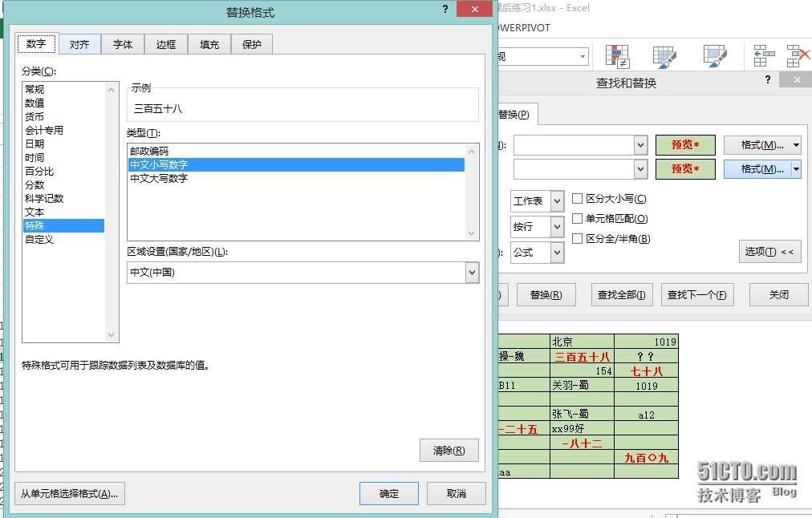This screenshot has height=518, width=812.
Task: Switch to the 保护 tab
Action: (x=252, y=45)
